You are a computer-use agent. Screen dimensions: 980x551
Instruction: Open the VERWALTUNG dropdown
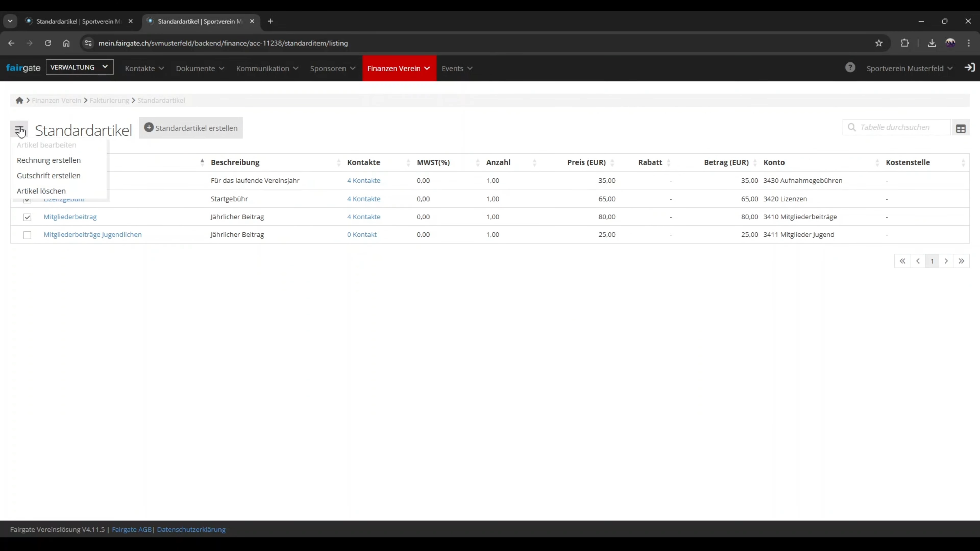click(80, 67)
